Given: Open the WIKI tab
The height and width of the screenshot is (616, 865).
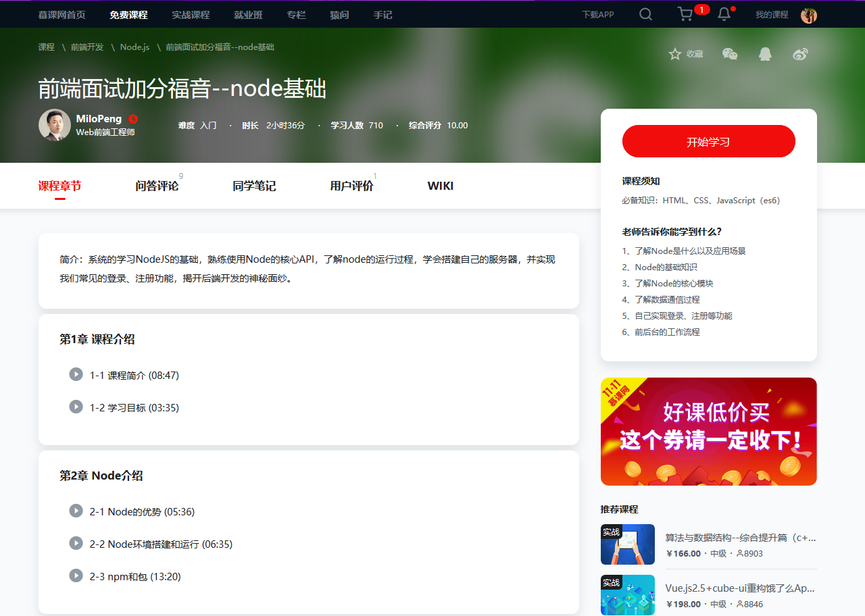Looking at the screenshot, I should pyautogui.click(x=440, y=186).
